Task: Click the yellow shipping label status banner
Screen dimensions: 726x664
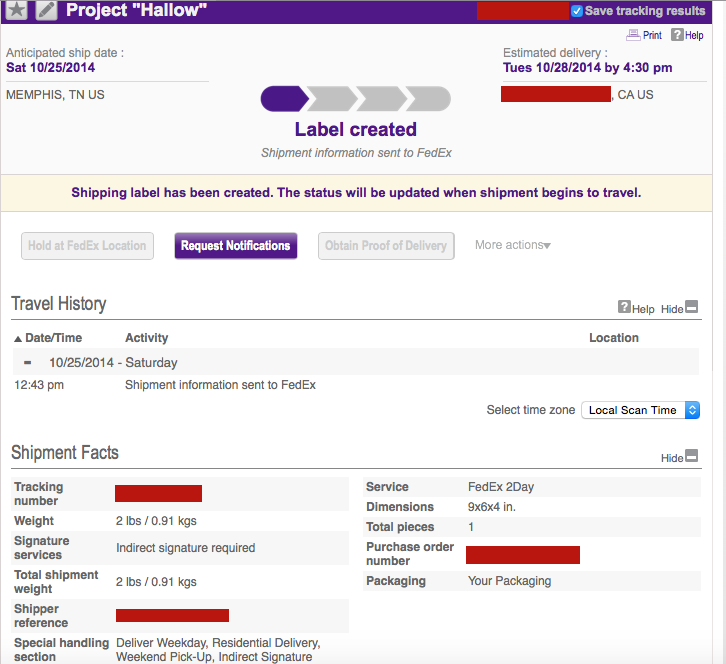Action: coord(356,193)
